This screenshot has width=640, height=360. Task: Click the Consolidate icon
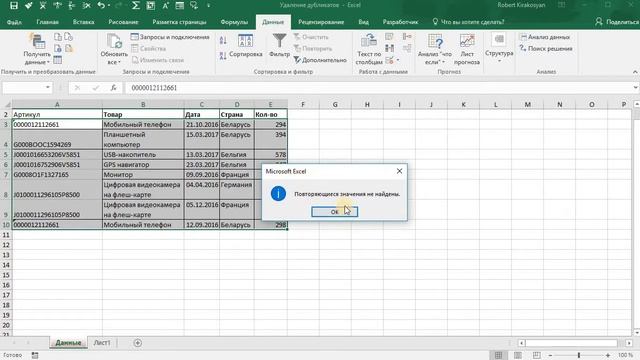pos(407,37)
